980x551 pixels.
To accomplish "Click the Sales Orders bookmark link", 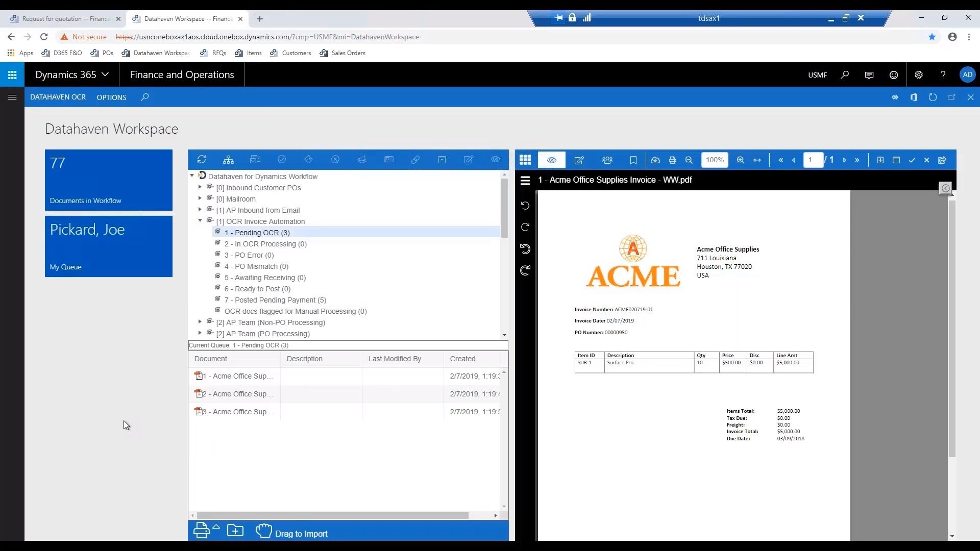I will coord(348,53).
